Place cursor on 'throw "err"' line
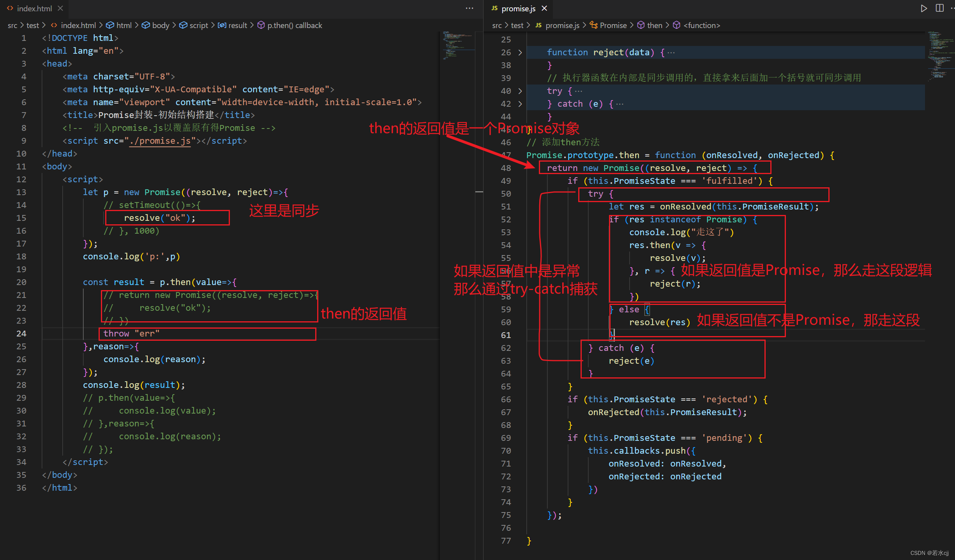Viewport: 955px width, 560px height. pos(131,333)
